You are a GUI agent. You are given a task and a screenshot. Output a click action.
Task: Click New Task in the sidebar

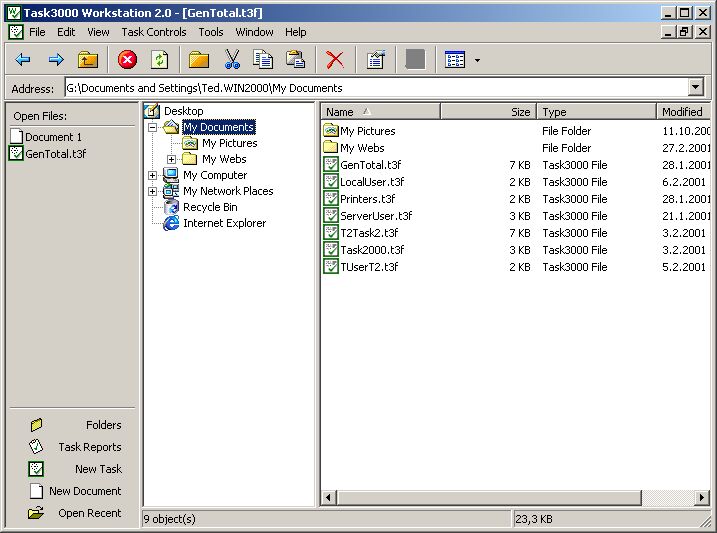point(98,469)
